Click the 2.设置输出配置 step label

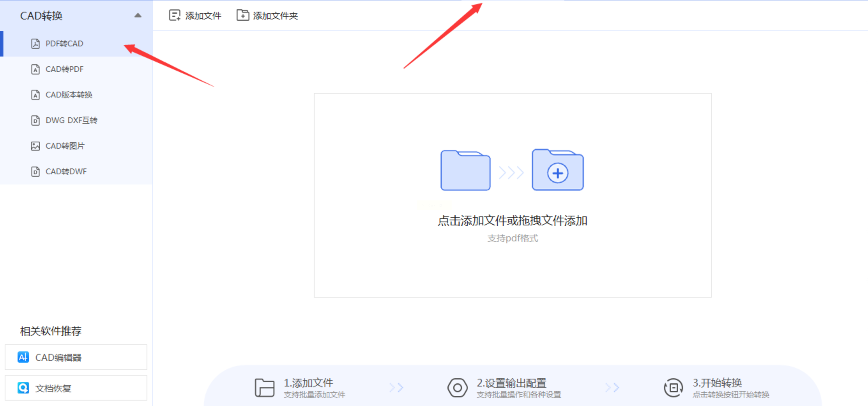click(x=512, y=383)
